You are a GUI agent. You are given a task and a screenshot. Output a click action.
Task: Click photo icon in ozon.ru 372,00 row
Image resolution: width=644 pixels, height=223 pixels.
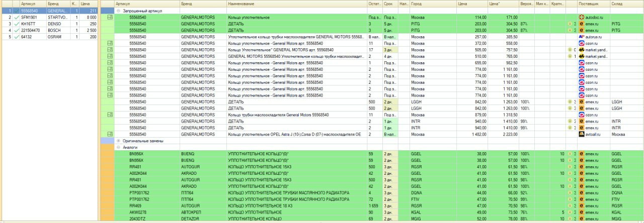[x=110, y=43]
